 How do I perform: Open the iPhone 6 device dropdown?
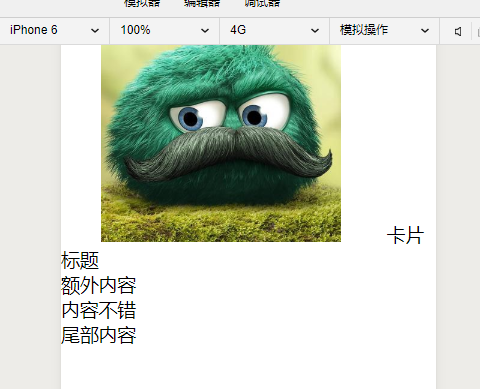pyautogui.click(x=54, y=30)
